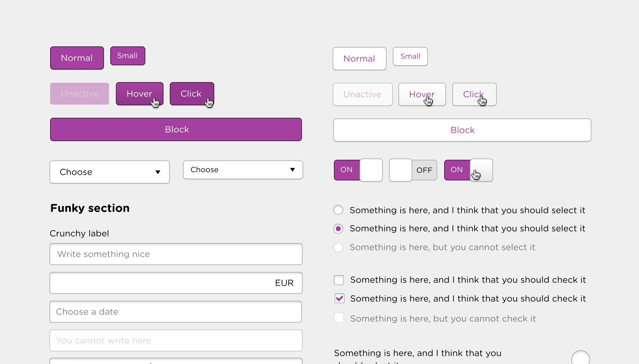Expand the smaller Choose dropdown

[x=243, y=170]
